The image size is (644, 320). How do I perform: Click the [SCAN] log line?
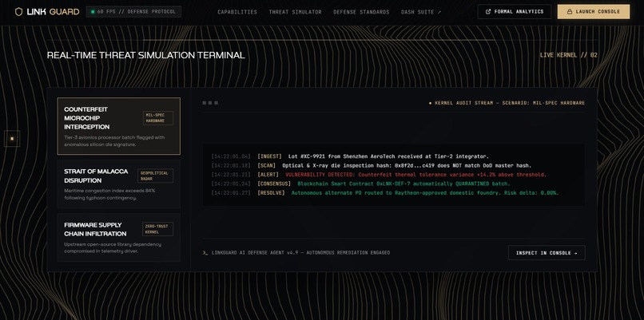click(x=372, y=165)
